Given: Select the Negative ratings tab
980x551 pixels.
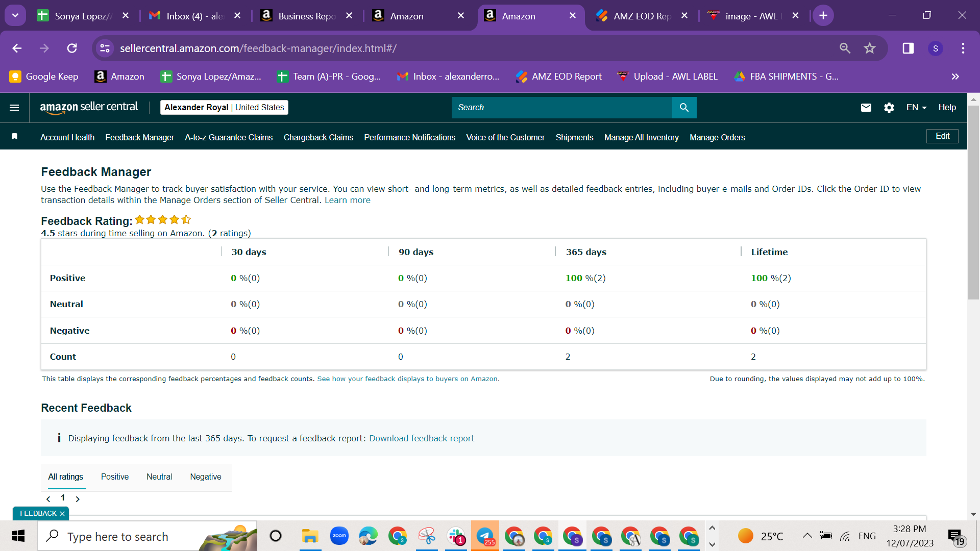Looking at the screenshot, I should pyautogui.click(x=206, y=477).
